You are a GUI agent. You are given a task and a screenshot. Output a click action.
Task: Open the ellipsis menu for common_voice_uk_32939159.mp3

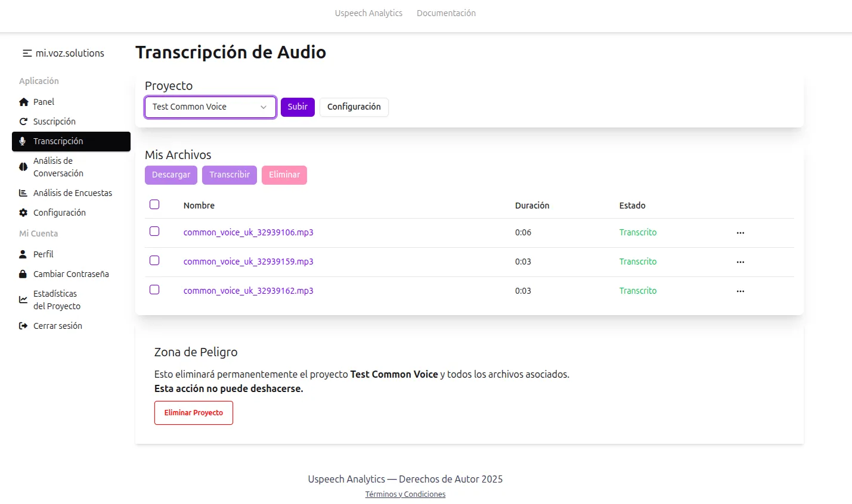[x=740, y=262]
